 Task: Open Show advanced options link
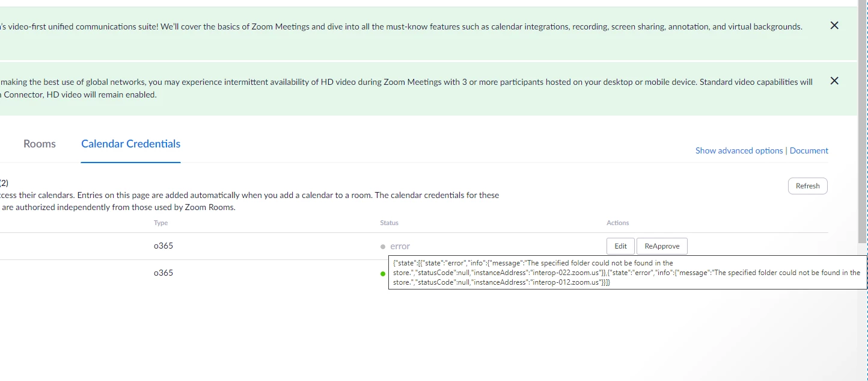pyautogui.click(x=739, y=150)
